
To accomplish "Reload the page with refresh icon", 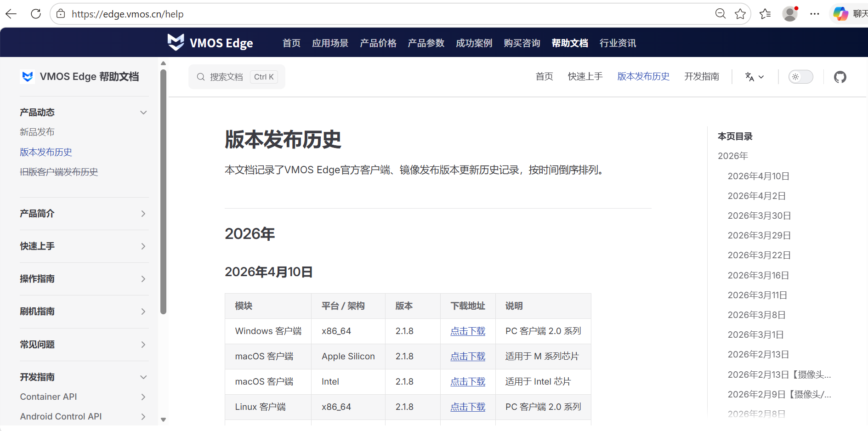I will pyautogui.click(x=36, y=14).
